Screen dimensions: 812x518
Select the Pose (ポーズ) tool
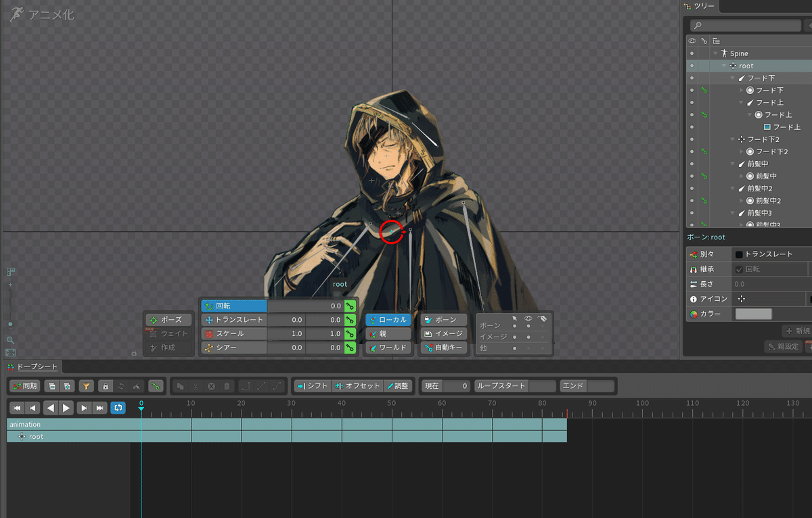tap(168, 320)
